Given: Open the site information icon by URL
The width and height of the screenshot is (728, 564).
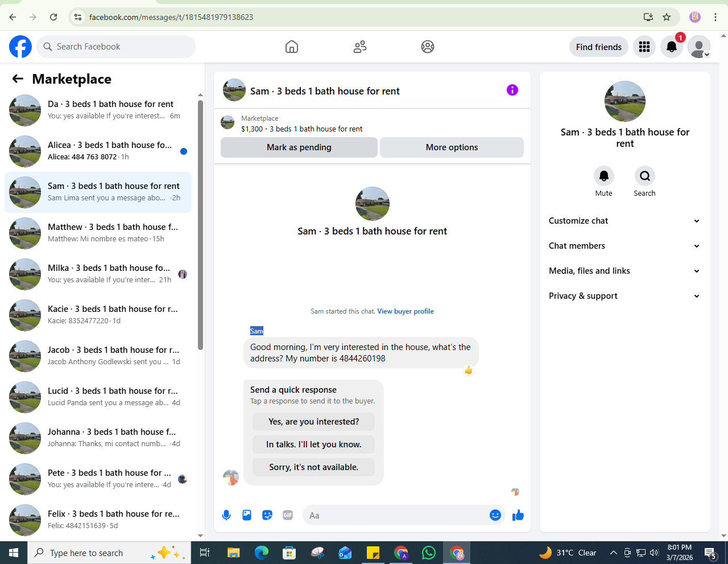Looking at the screenshot, I should (78, 17).
